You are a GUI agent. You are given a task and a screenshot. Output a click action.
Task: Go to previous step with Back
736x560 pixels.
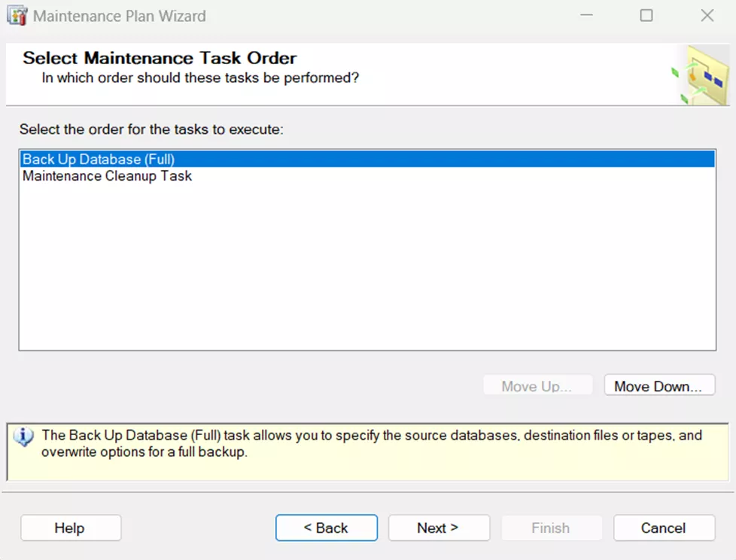tap(326, 528)
